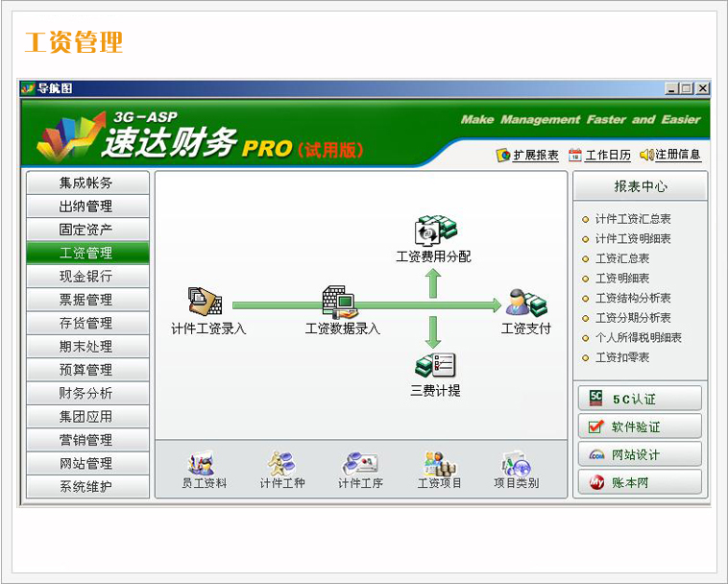
Task: Click the 速达财务 bar-chart logo
Action: pos(71,135)
